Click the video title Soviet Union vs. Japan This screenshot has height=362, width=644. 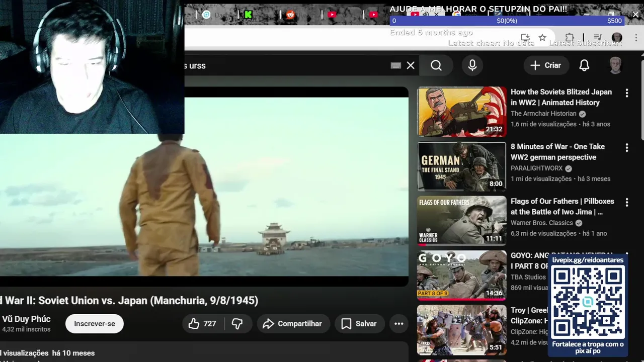[x=129, y=301]
